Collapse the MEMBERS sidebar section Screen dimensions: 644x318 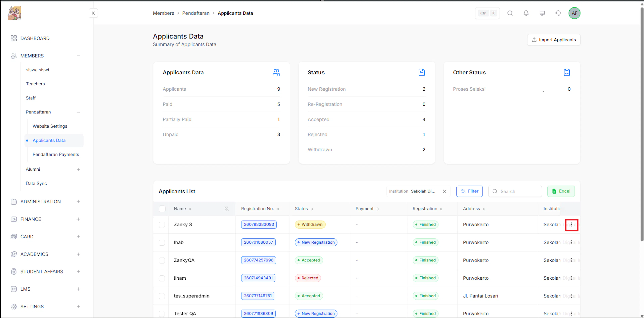click(x=78, y=56)
